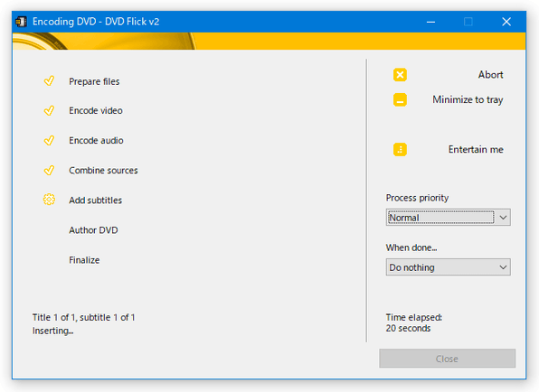Click the Time elapsed label

pyautogui.click(x=414, y=317)
